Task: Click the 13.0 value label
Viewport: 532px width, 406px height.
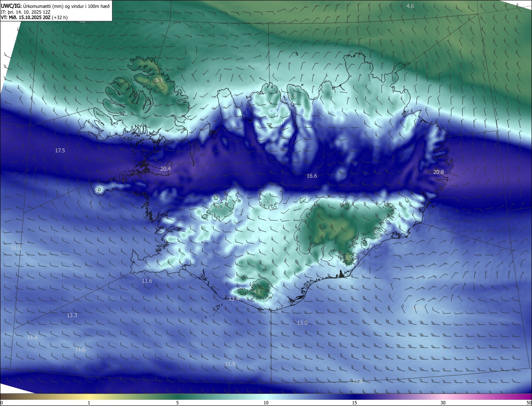Action: tap(302, 323)
